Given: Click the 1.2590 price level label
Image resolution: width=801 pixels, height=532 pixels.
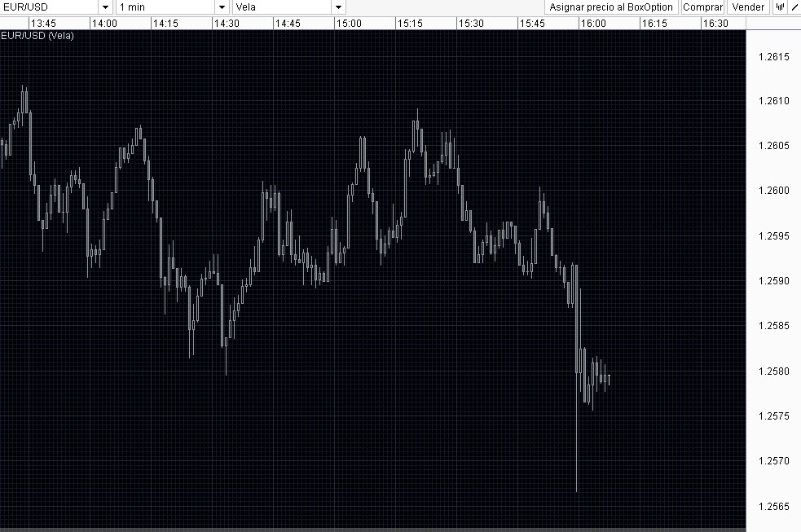Looking at the screenshot, I should pos(774,281).
